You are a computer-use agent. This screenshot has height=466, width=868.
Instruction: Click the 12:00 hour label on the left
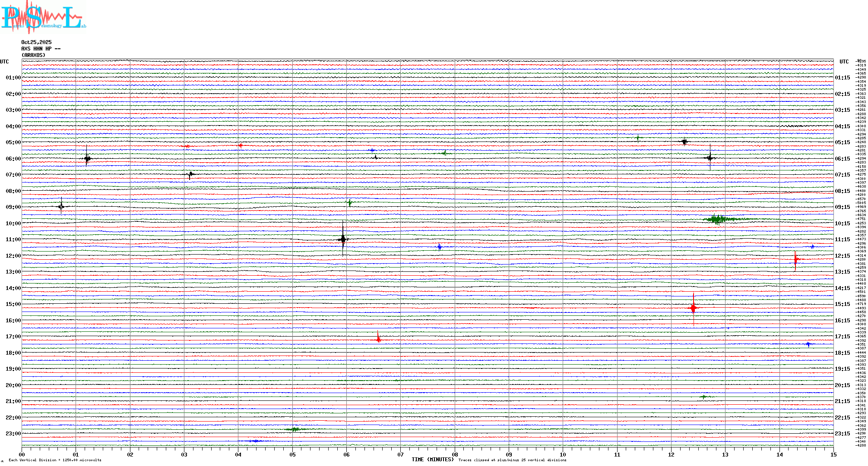tap(13, 256)
